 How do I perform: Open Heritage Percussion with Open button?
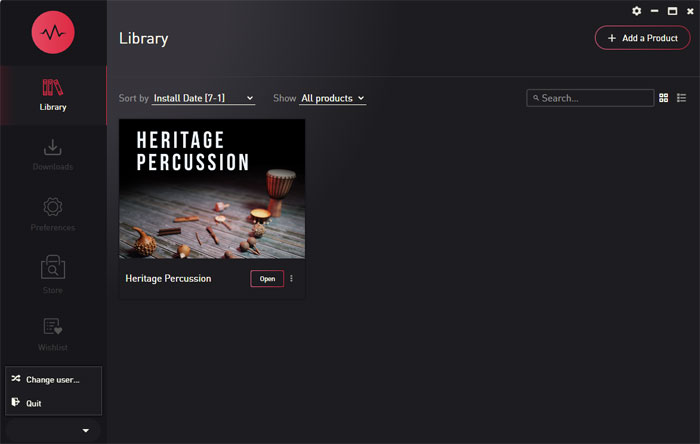coord(267,278)
